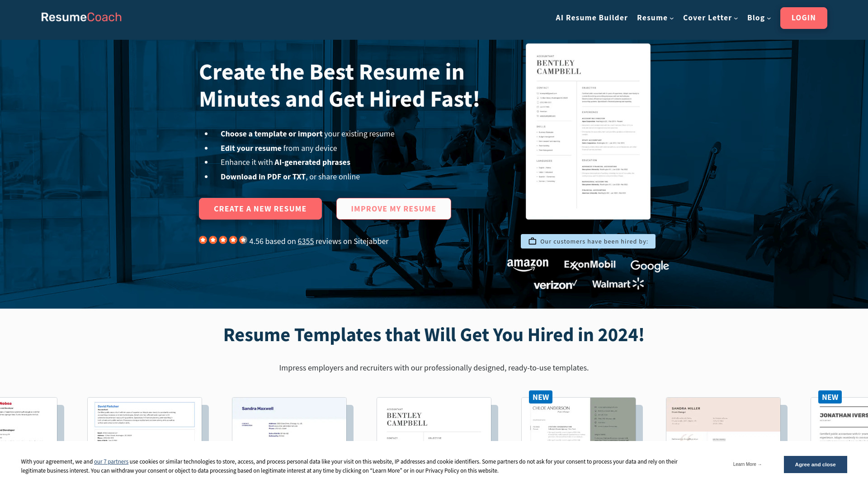Expand the Resume dropdown menu
The height and width of the screenshot is (488, 868).
coord(655,17)
